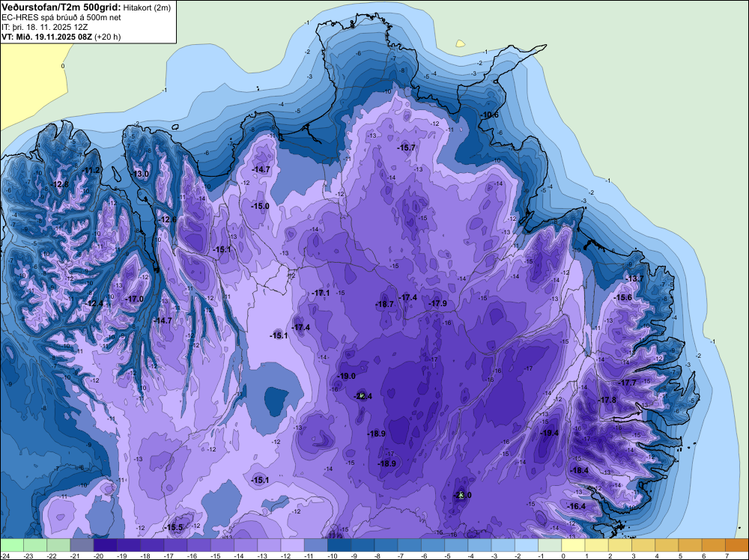The image size is (749, 560).
Task: Click the -11.2 temperature value
Action: (x=91, y=171)
